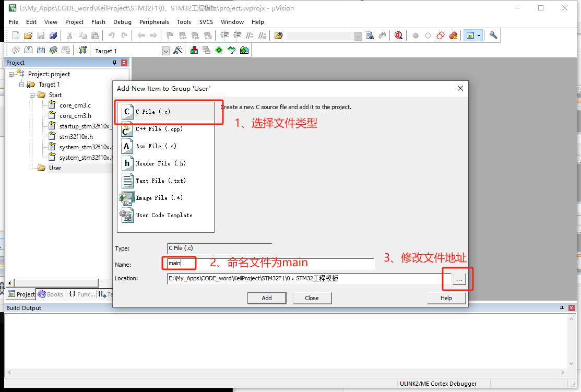Image resolution: width=581 pixels, height=392 pixels.
Task: Open the Target 1 dropdown
Action: [x=165, y=51]
